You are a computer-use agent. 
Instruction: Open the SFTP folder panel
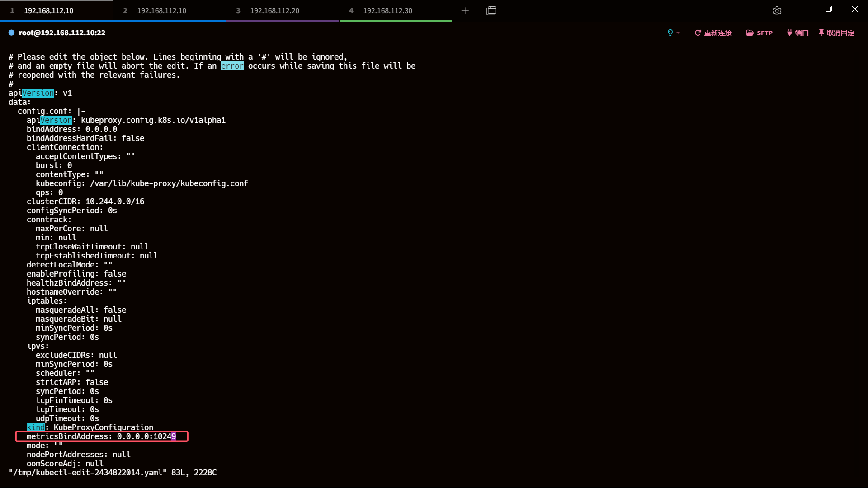[759, 33]
